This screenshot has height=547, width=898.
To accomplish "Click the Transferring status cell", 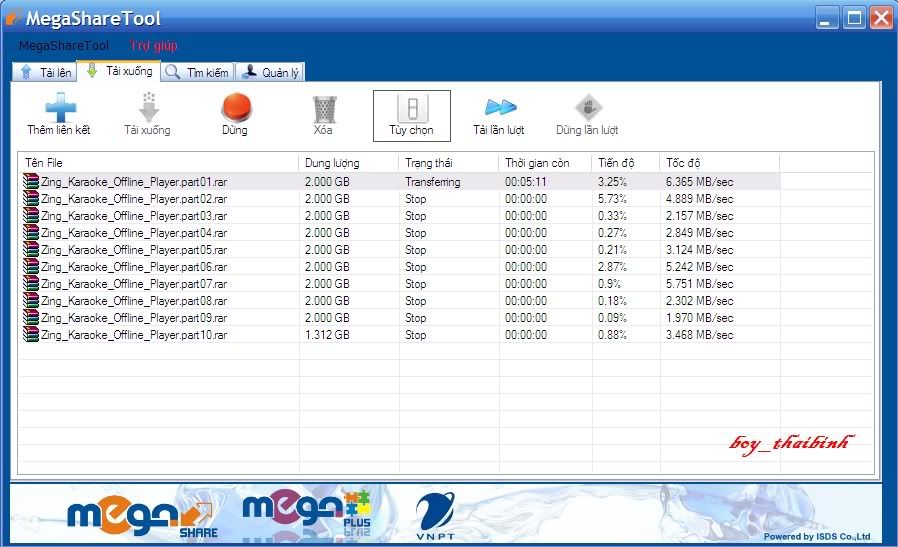I will pos(433,182).
